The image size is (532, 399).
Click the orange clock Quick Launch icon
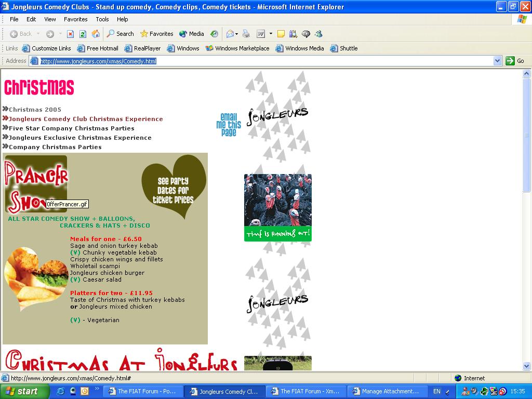(85, 391)
